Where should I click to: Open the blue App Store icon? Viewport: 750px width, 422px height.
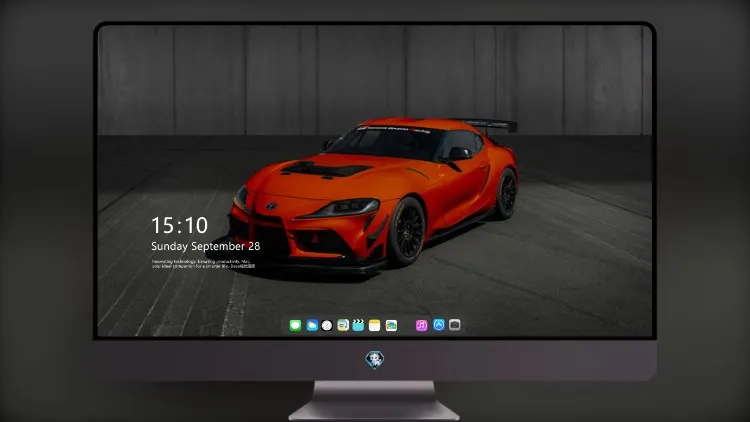tap(439, 325)
